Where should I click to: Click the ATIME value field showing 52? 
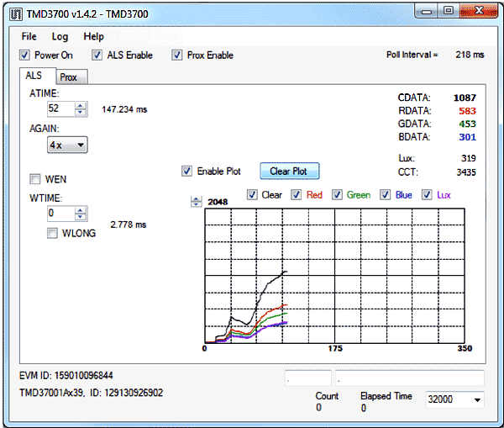click(x=61, y=108)
